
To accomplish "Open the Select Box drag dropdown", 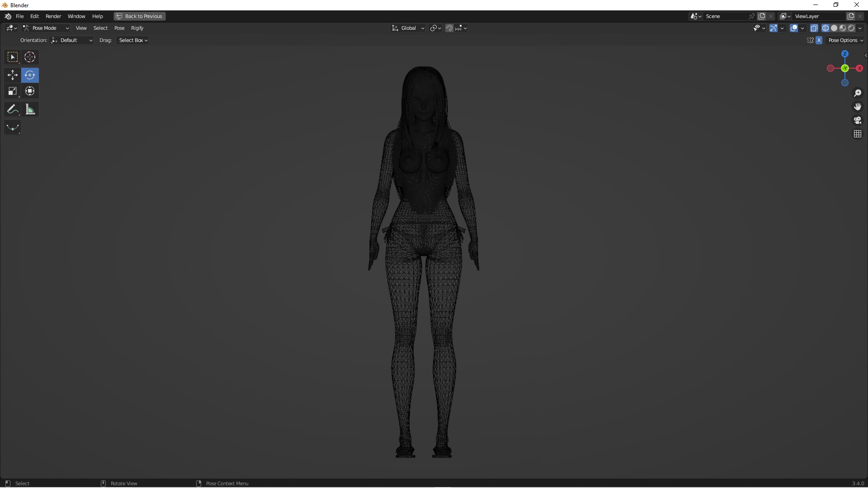I will pyautogui.click(x=133, y=40).
